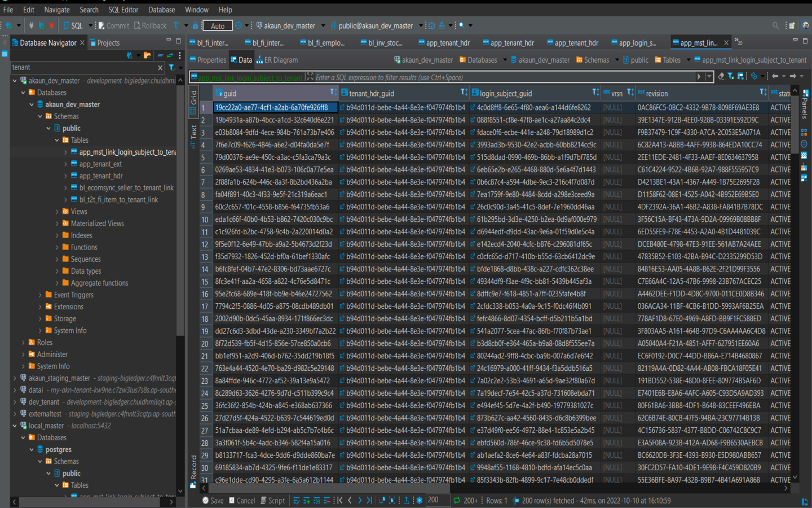This screenshot has width=812, height=508.
Task: Click the sort icon on guid column
Action: tap(333, 93)
